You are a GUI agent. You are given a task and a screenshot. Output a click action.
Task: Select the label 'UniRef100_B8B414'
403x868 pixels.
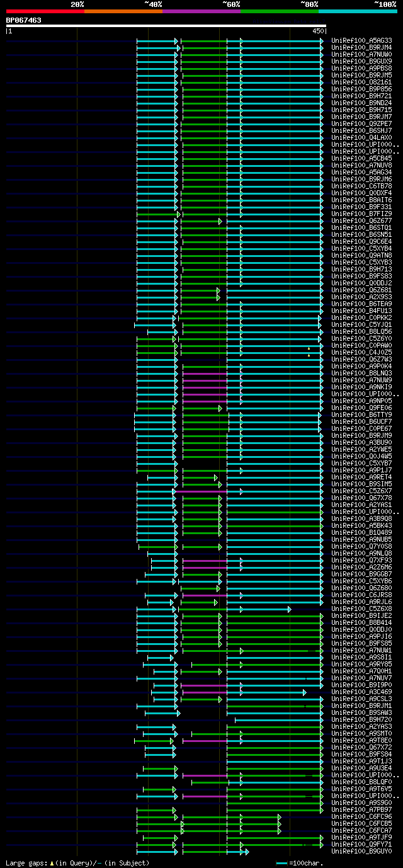[x=361, y=622]
